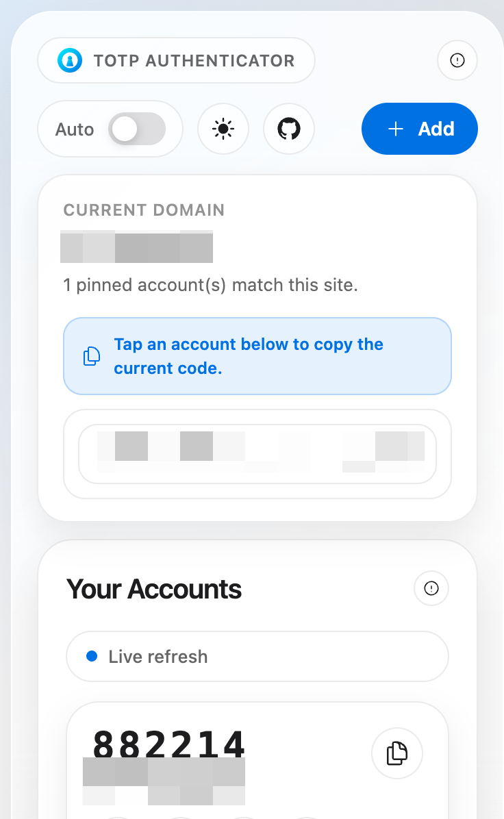The height and width of the screenshot is (819, 504).
Task: Click the Add account button
Action: (x=420, y=129)
